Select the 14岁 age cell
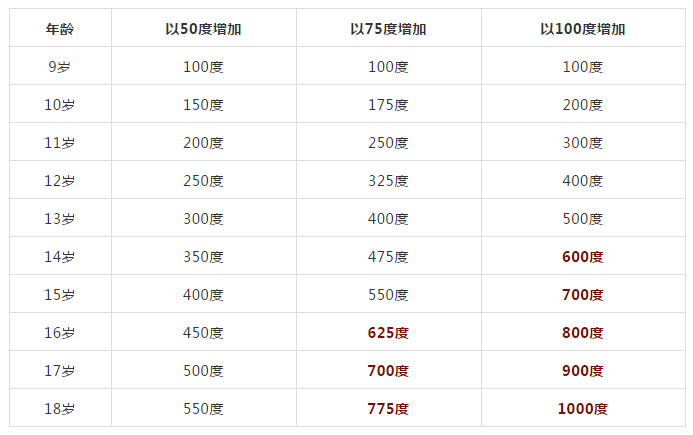The image size is (693, 435). [x=60, y=257]
